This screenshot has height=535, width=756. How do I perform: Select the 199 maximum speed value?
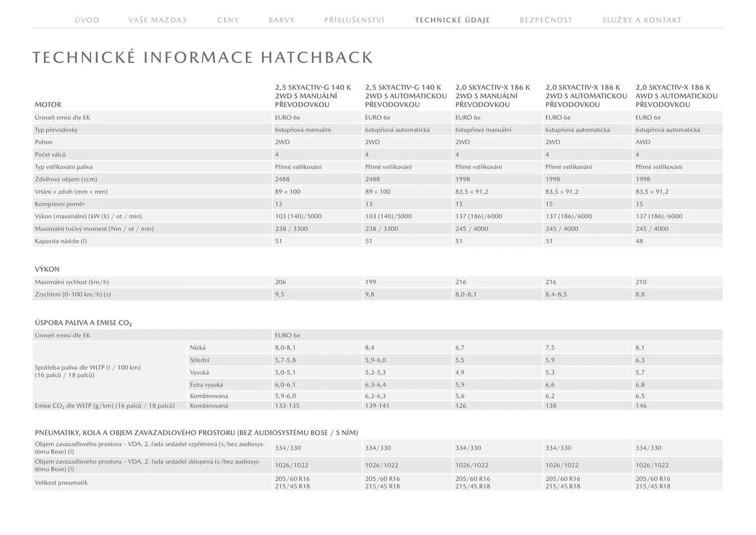click(x=371, y=282)
